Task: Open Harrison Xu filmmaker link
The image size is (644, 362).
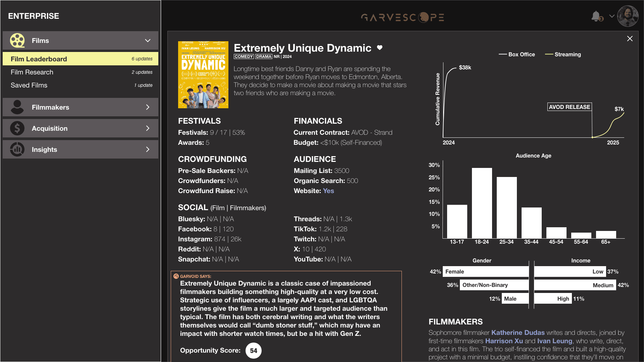Action: (x=504, y=341)
